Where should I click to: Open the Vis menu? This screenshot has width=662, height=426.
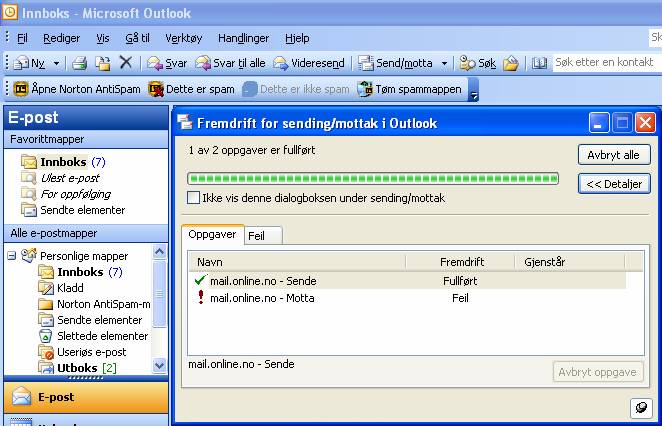[x=103, y=38]
